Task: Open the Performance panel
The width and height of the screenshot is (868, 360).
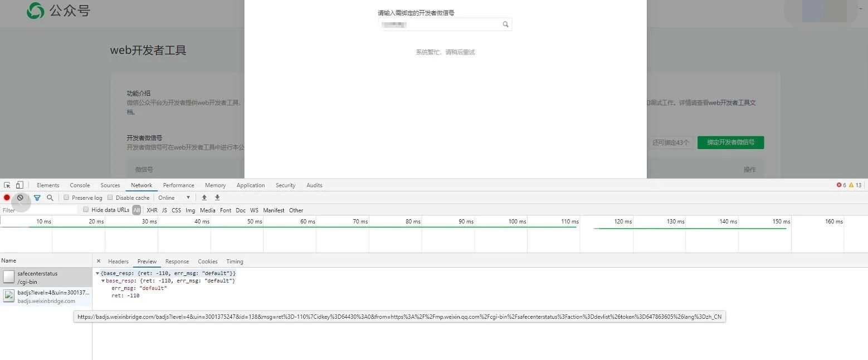Action: coord(179,185)
